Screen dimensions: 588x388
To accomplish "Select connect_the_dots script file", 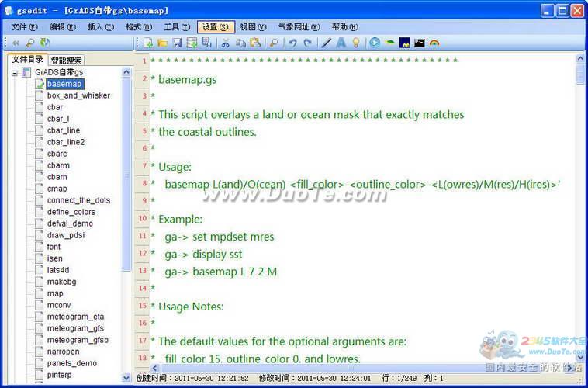I will coord(79,200).
